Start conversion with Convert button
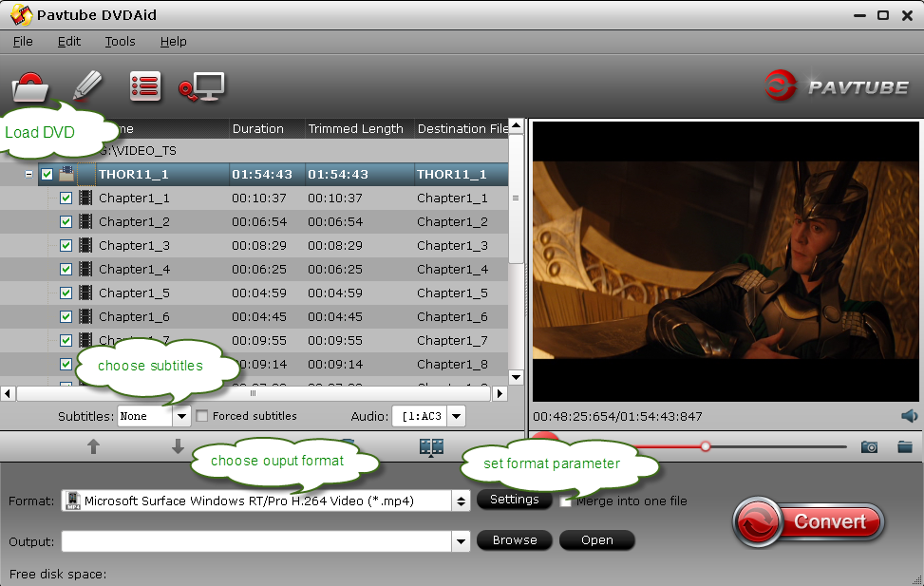 (x=808, y=521)
